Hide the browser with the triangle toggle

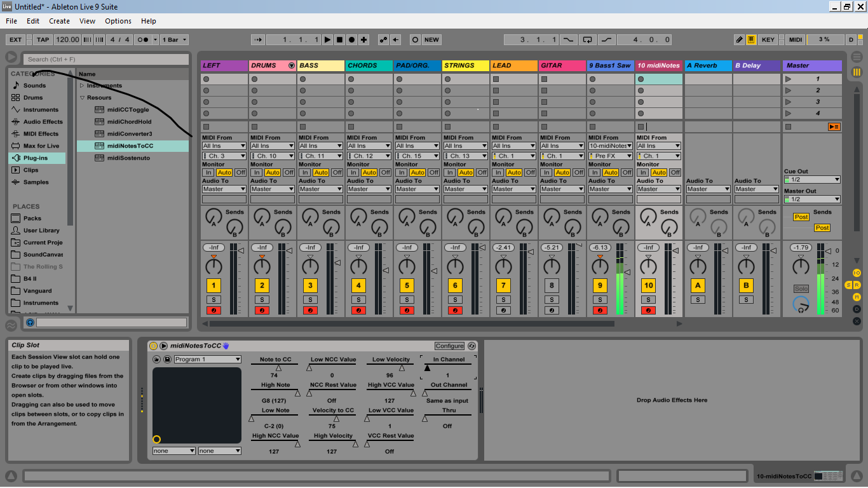[x=11, y=58]
